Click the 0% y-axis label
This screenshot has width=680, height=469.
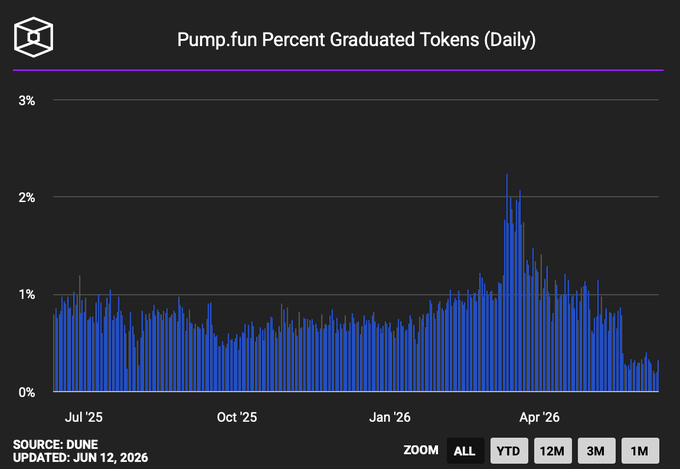coord(26,392)
